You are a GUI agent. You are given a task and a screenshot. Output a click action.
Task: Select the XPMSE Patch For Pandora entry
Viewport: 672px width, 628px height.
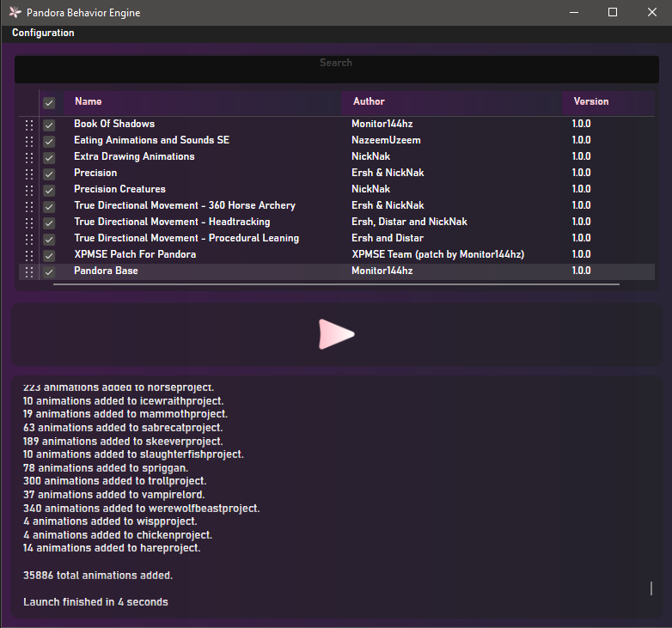coord(135,254)
